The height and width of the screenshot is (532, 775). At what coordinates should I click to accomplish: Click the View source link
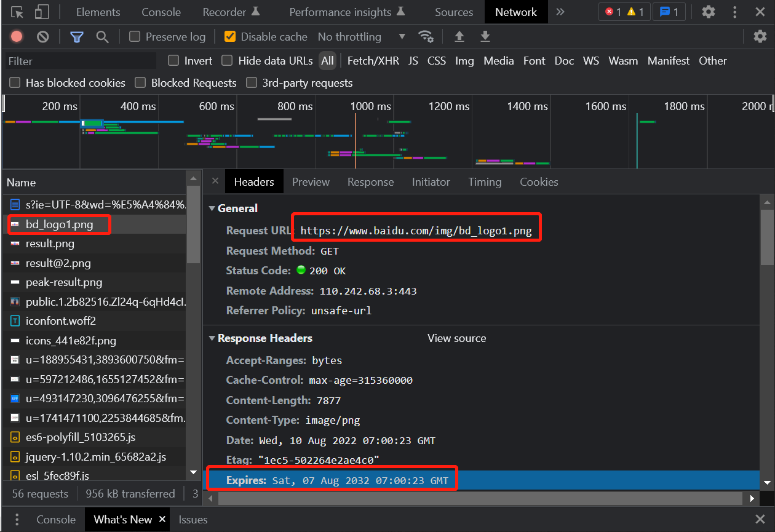click(456, 338)
